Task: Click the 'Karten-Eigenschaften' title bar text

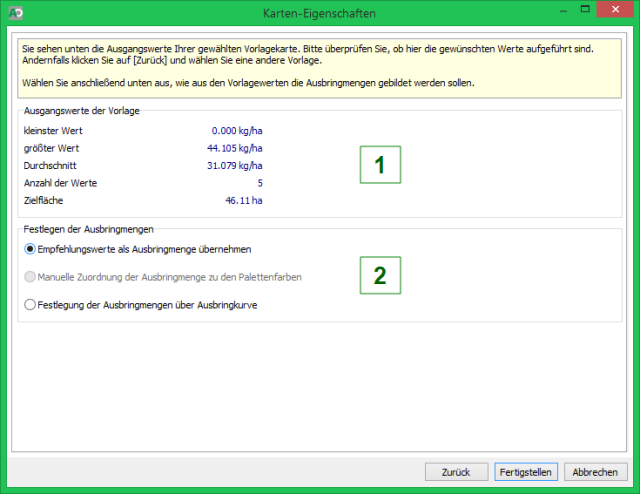Action: [319, 13]
